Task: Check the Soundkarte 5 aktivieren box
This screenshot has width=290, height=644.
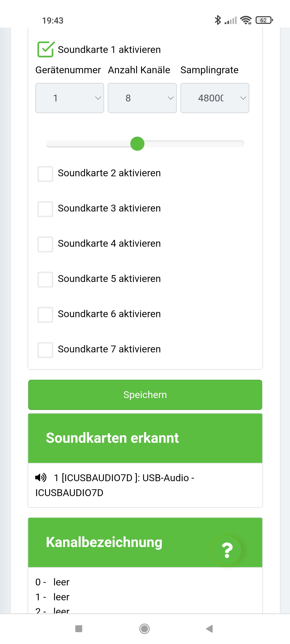Action: tap(45, 279)
